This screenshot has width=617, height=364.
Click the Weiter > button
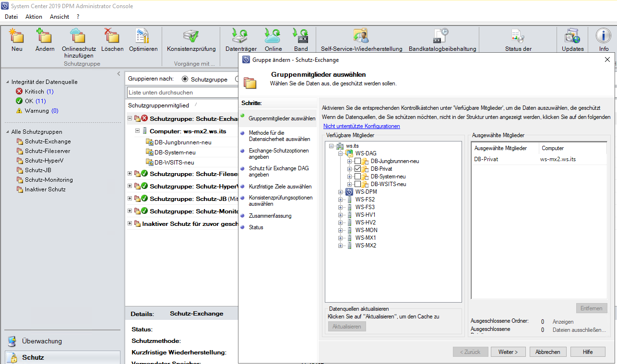pos(508,352)
